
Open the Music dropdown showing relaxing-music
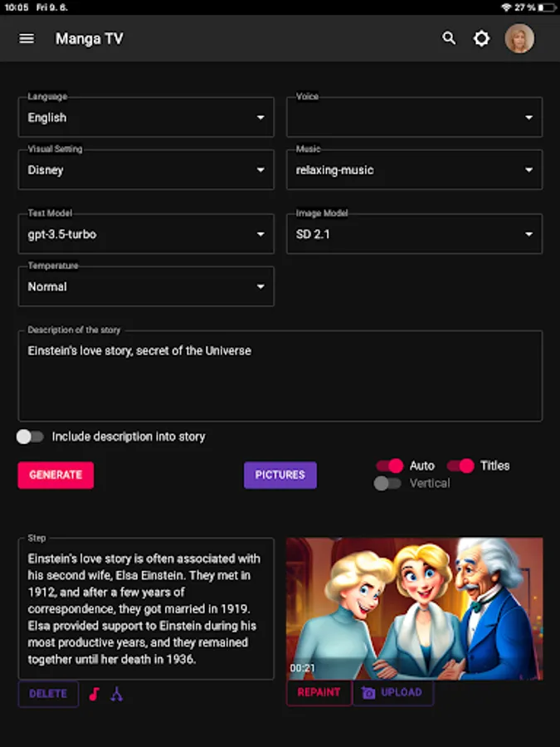(414, 169)
